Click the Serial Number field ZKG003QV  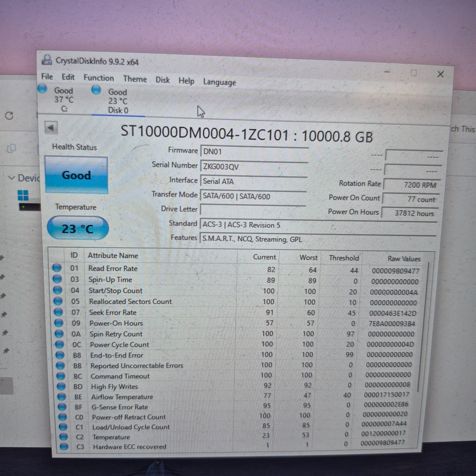[x=254, y=167]
